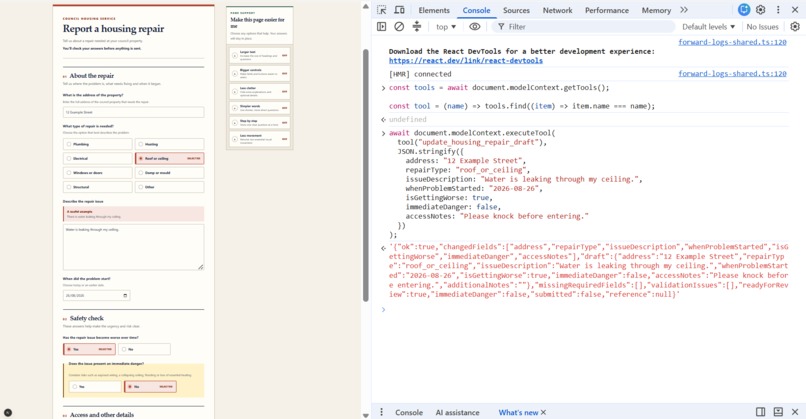This screenshot has width=806, height=419.
Task: Click the console Filter input field
Action: point(583,27)
